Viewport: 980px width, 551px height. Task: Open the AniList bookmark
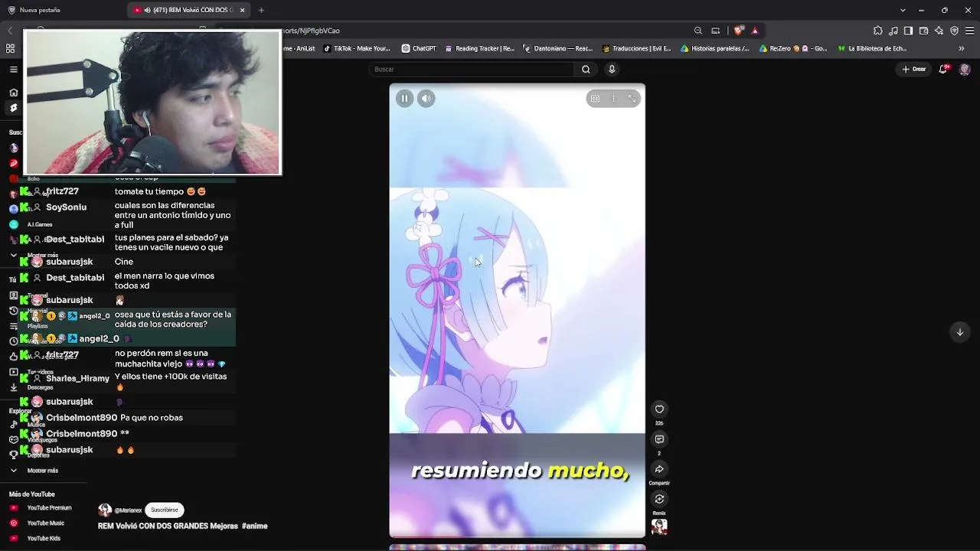pyautogui.click(x=299, y=48)
